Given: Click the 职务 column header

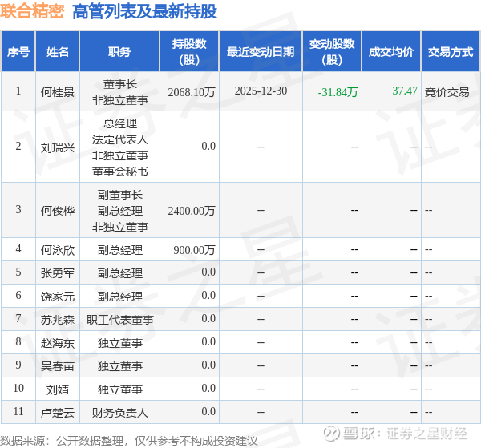Looking at the screenshot, I should [x=119, y=52].
